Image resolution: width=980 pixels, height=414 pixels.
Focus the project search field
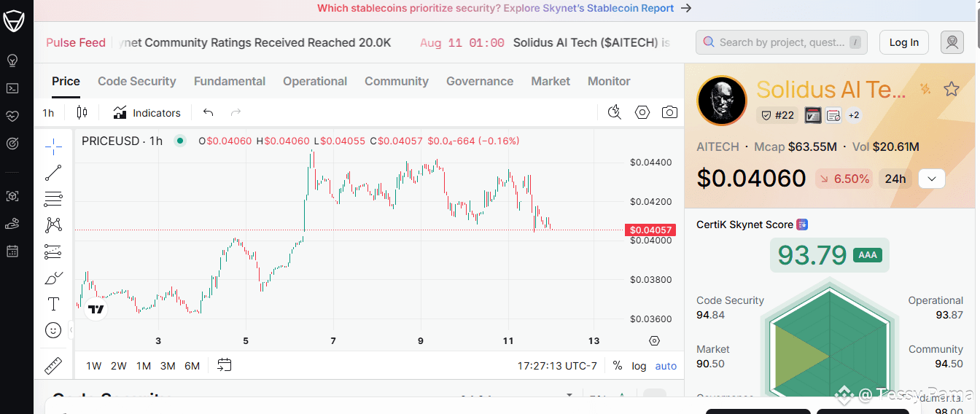[782, 42]
